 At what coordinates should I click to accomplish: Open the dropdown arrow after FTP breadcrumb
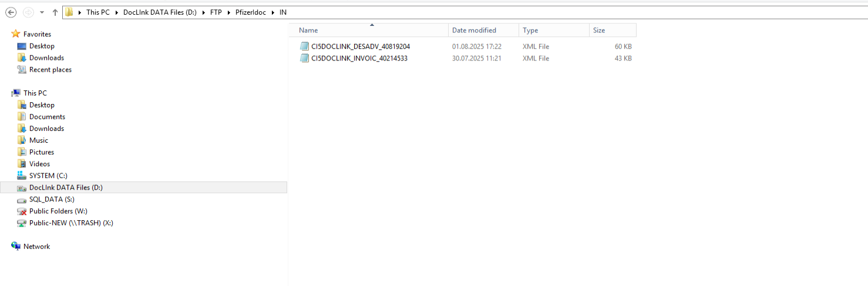click(228, 12)
